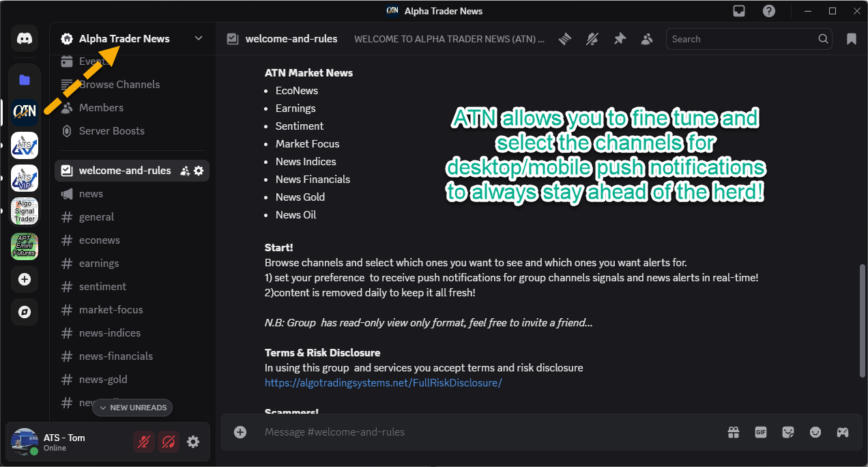This screenshot has height=467, width=868.
Task: Toggle microphone mute in user panel
Action: [144, 442]
